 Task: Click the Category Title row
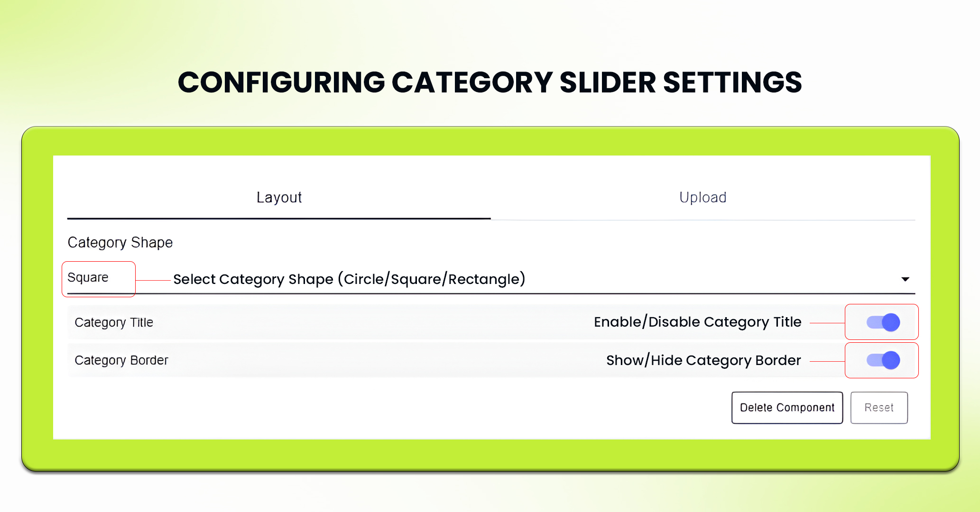[x=113, y=322]
